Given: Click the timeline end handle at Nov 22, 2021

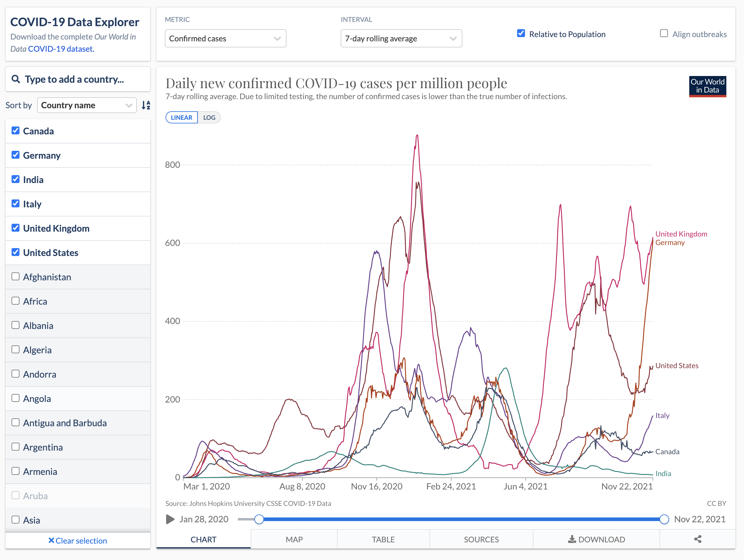Looking at the screenshot, I should click(664, 519).
